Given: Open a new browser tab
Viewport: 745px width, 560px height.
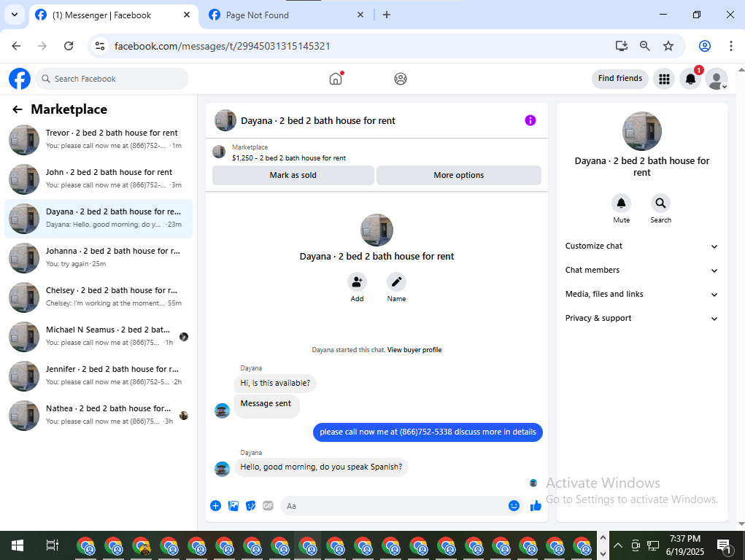Looking at the screenshot, I should pyautogui.click(x=387, y=15).
